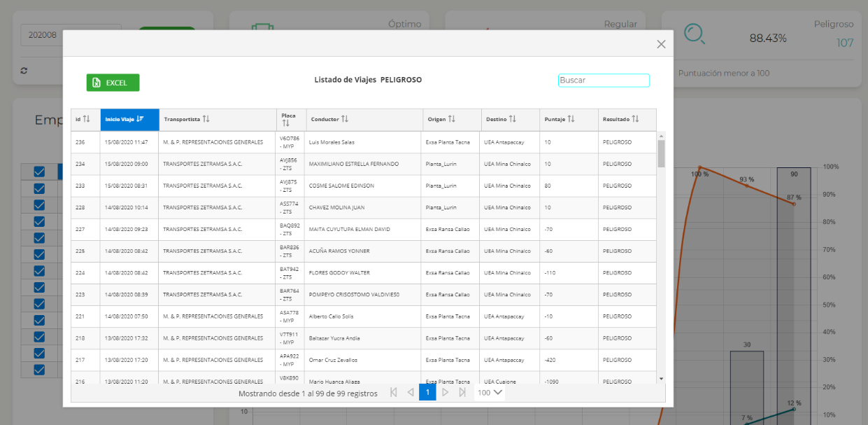868x425 pixels.
Task: Toggle the header checkbox in the company list
Action: 39,172
